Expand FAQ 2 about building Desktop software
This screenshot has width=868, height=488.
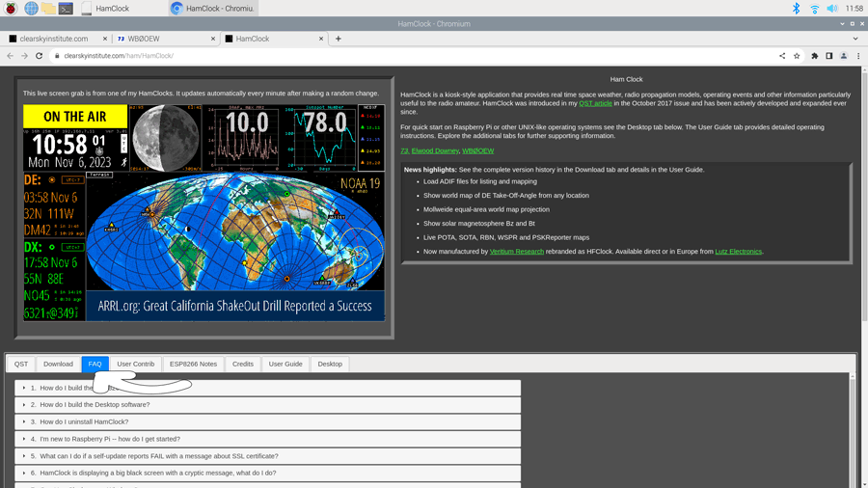coord(267,405)
